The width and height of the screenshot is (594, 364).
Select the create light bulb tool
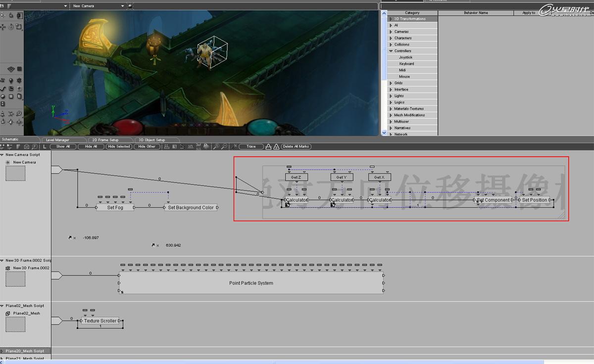(x=11, y=80)
